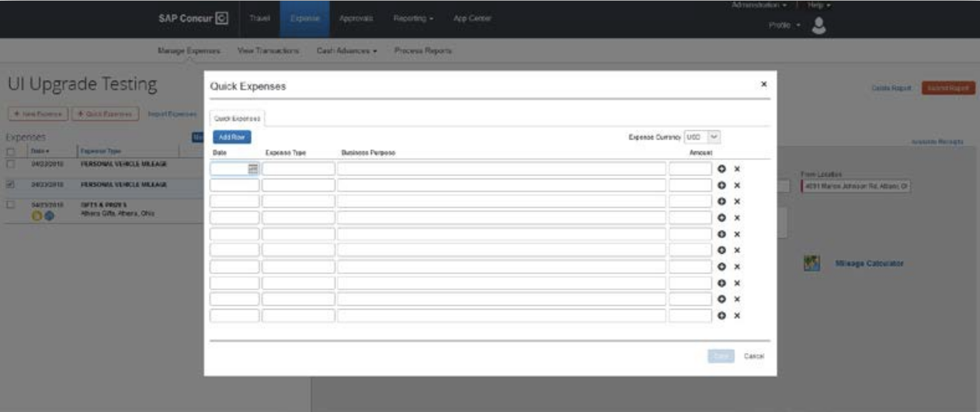Click the plus icon on the fifth row
The height and width of the screenshot is (412, 980).
tap(721, 234)
